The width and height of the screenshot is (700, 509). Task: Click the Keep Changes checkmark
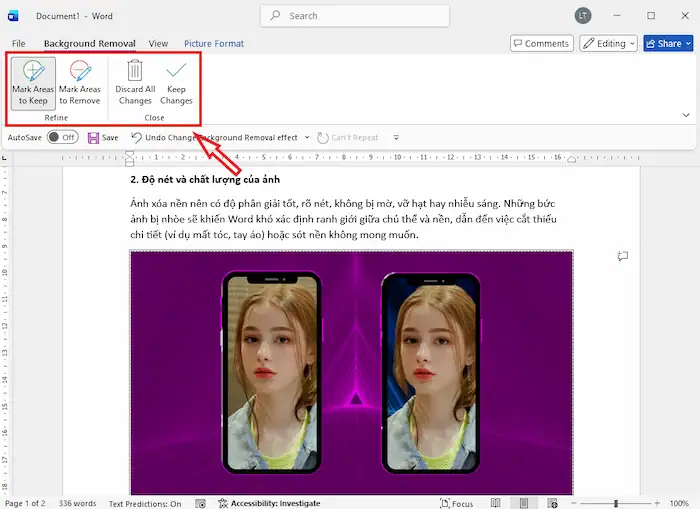[x=176, y=71]
